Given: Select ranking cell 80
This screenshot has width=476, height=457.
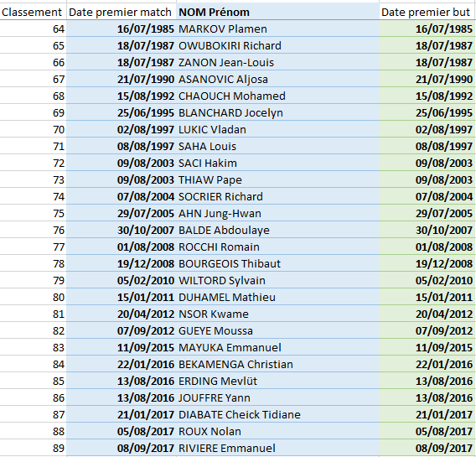Looking at the screenshot, I should [x=33, y=297].
